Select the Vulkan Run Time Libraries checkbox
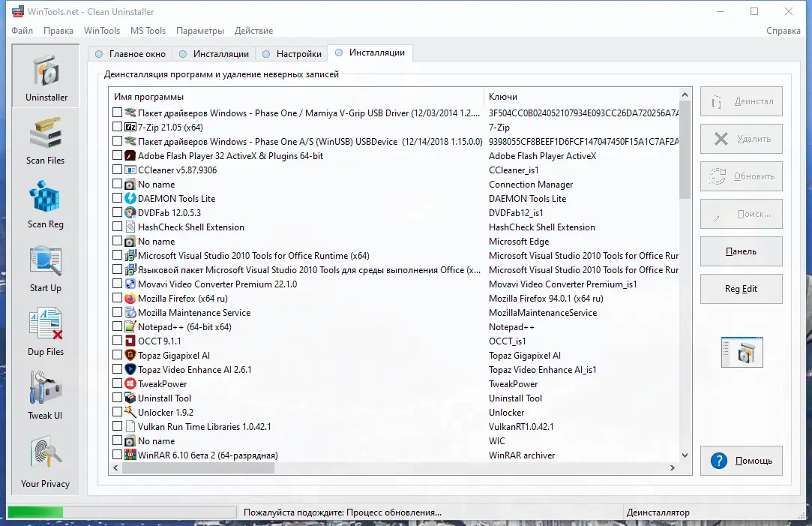Image resolution: width=812 pixels, height=526 pixels. (x=117, y=426)
